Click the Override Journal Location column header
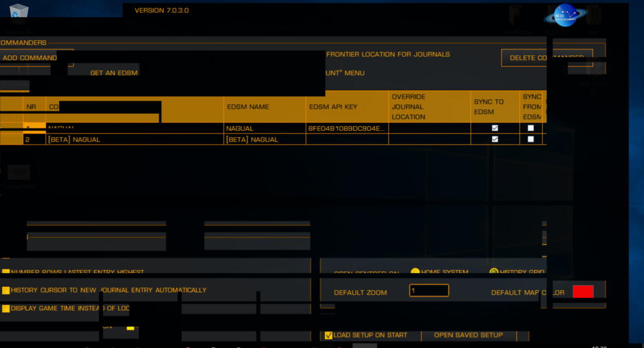 (430, 107)
